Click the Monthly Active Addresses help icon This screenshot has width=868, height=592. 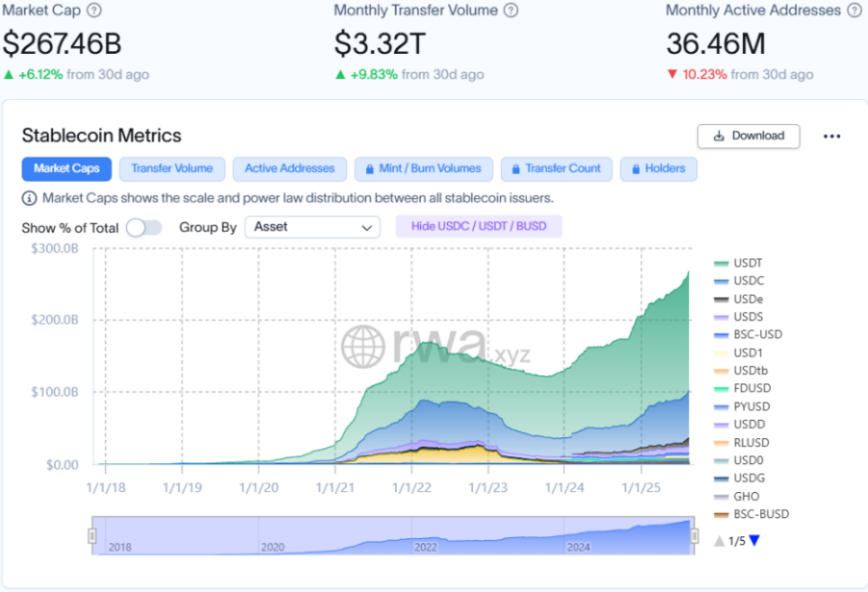tap(855, 11)
